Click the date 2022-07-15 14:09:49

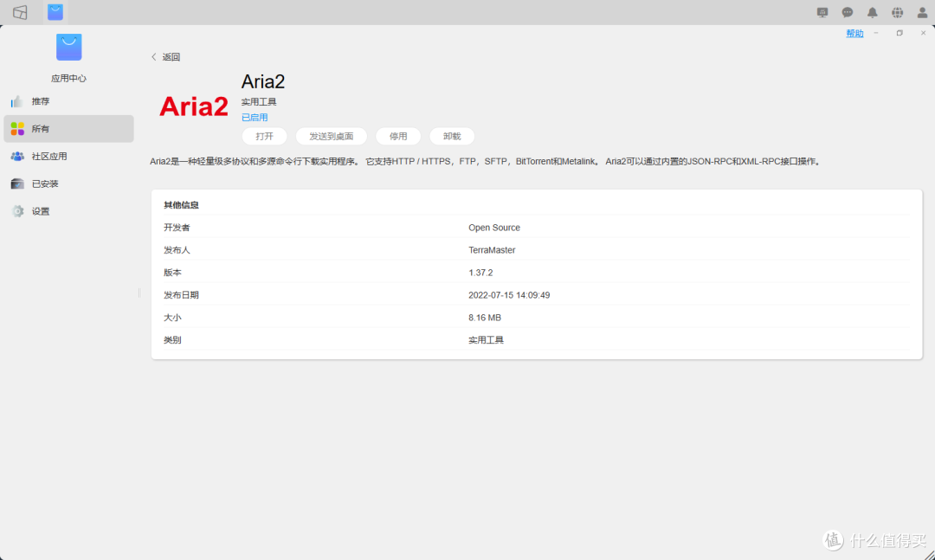509,294
